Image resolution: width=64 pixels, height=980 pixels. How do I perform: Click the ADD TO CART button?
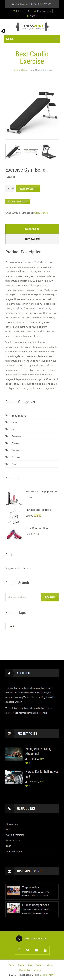[x=28, y=188]
